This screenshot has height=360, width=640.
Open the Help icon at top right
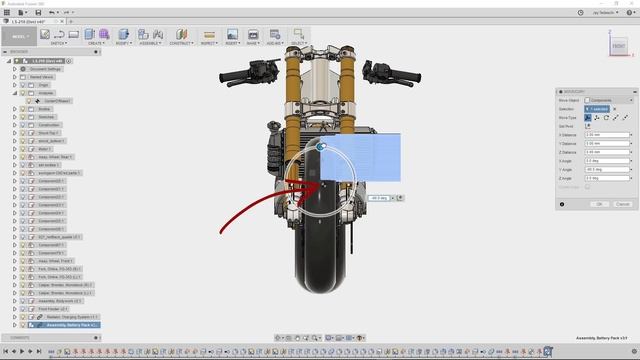click(629, 13)
